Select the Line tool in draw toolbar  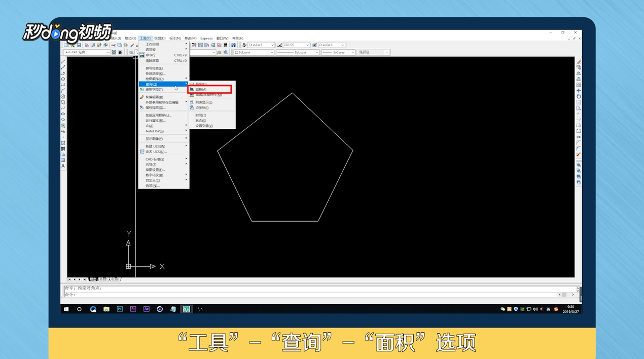pyautogui.click(x=63, y=62)
